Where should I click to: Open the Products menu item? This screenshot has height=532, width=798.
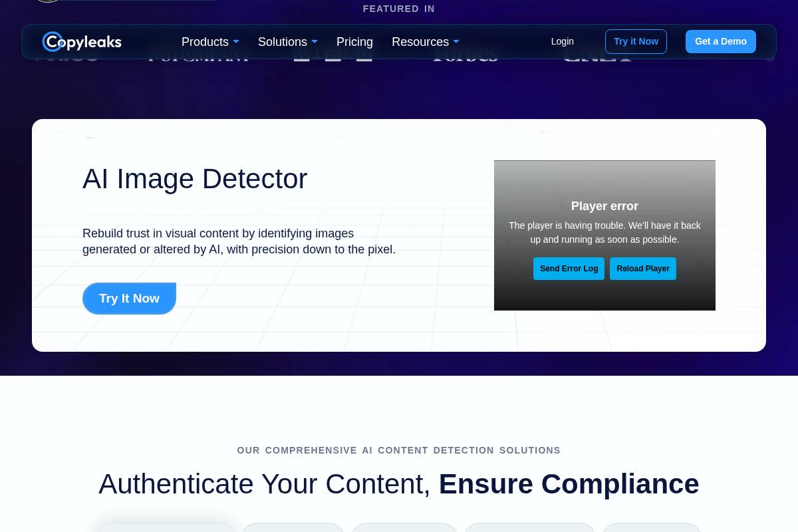pos(205,41)
